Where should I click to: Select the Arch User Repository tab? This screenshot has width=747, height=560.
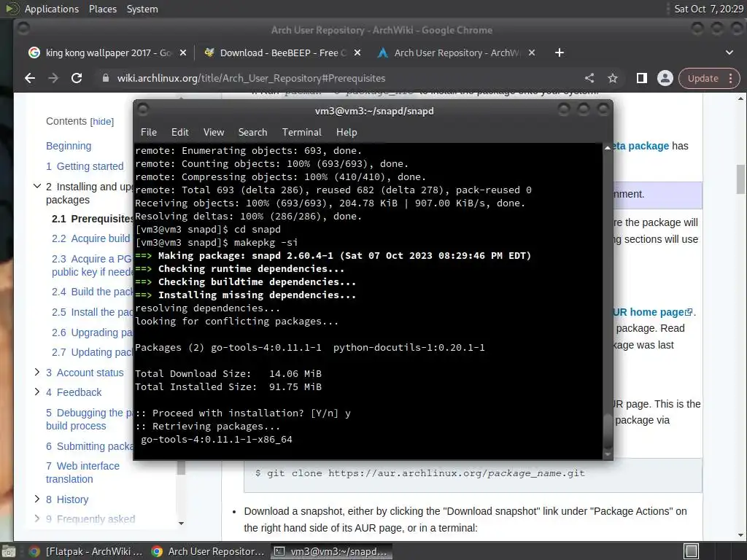pyautogui.click(x=457, y=52)
